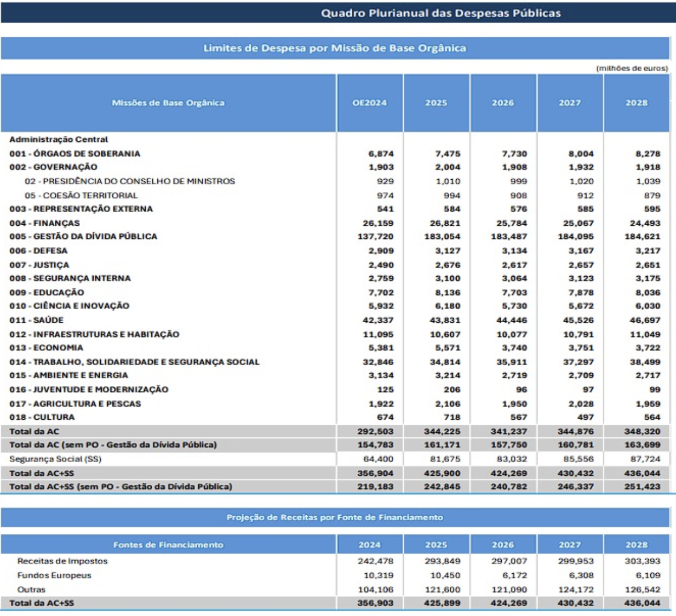Select the '007 - JUSTIÇA' row label

(x=39, y=265)
